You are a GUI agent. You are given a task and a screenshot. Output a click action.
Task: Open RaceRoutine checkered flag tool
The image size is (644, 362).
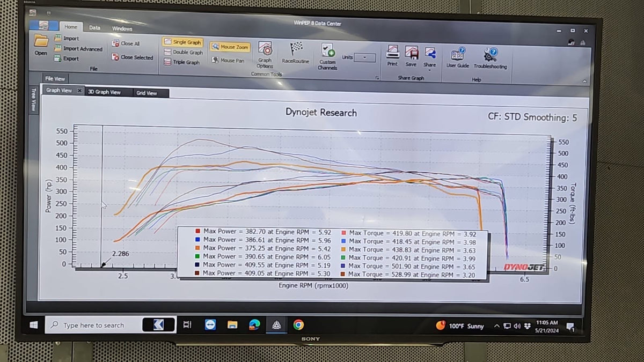[x=296, y=53]
